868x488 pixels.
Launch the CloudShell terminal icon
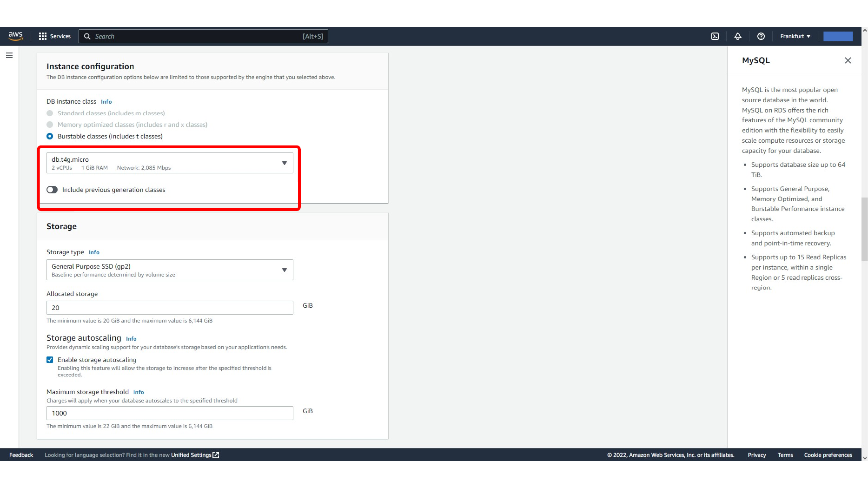click(715, 36)
